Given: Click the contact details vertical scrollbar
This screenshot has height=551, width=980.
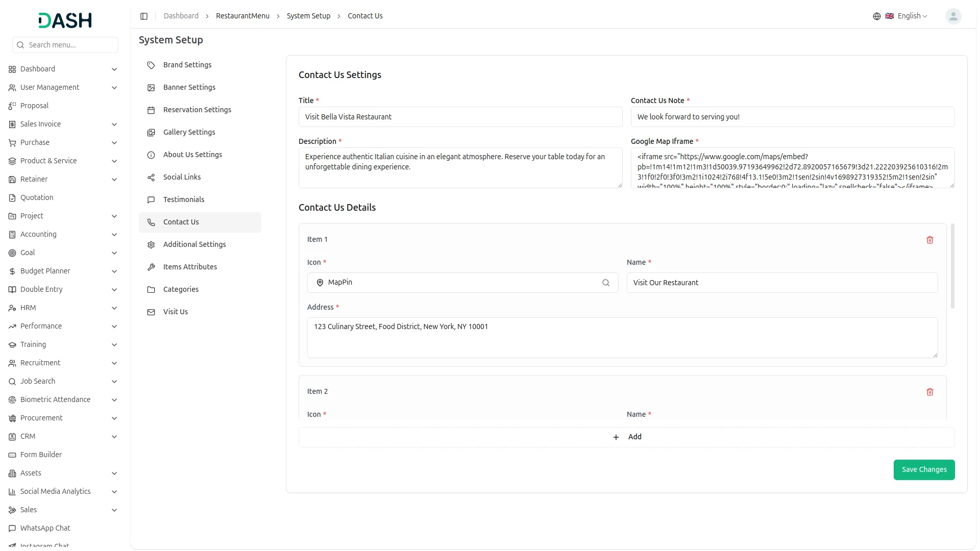Looking at the screenshot, I should coord(952,266).
